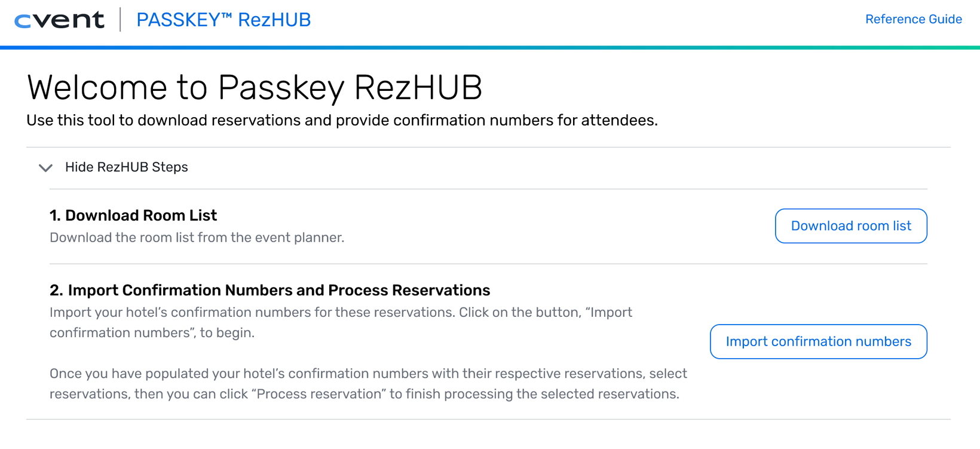Image resolution: width=980 pixels, height=449 pixels.
Task: Click 'Download the room list from the event planner' text
Action: 197,237
